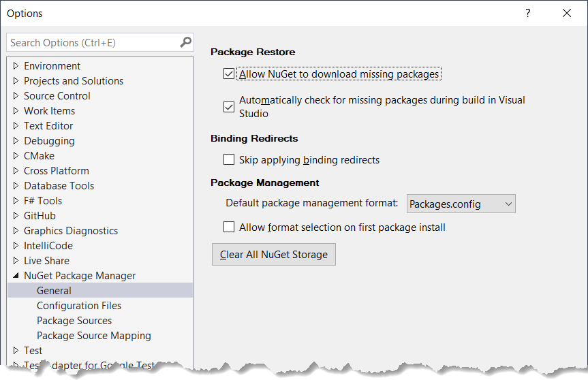Expand the Work Items node
Image resolution: width=588 pixels, height=380 pixels.
click(16, 111)
